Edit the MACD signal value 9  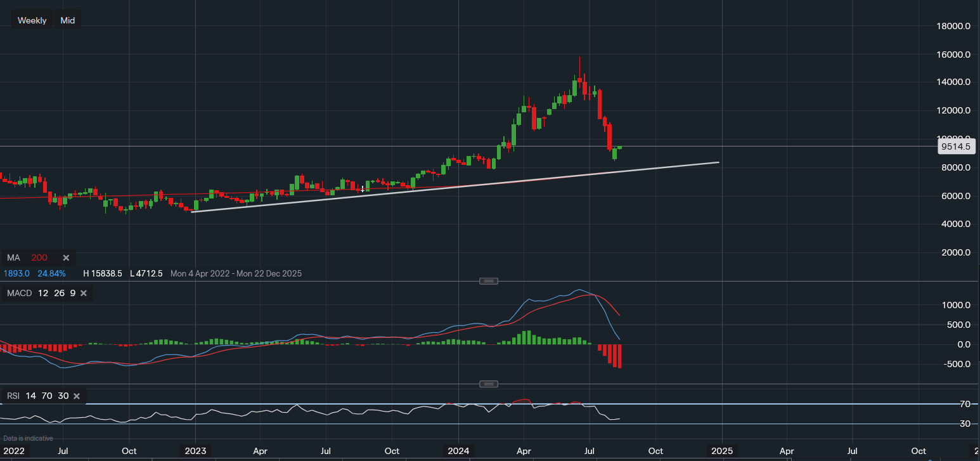[x=72, y=293]
